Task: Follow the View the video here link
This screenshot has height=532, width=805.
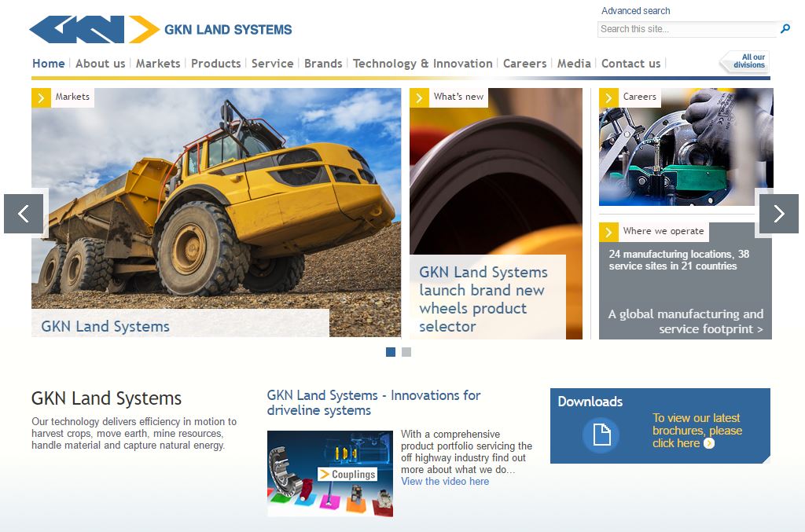Action: pos(445,482)
